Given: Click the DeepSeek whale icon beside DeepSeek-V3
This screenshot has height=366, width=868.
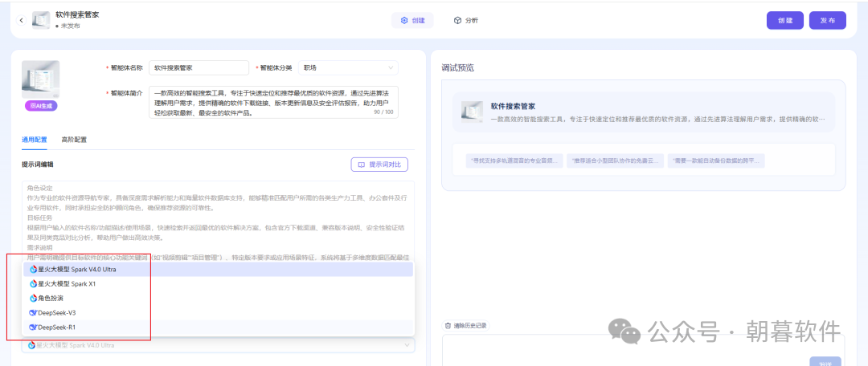Looking at the screenshot, I should coord(33,312).
